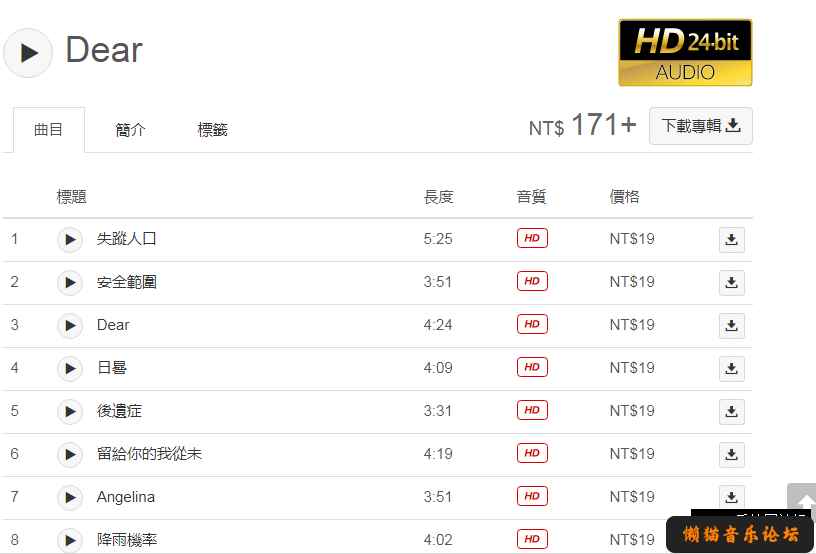This screenshot has width=816, height=554.
Task: Download track 5 後遺症
Action: tap(732, 412)
